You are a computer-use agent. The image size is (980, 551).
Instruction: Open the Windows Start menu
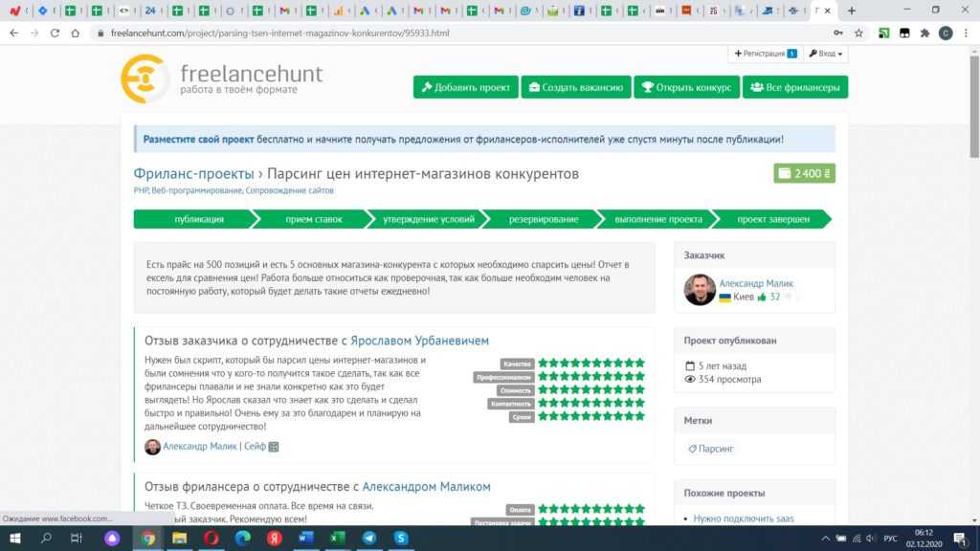[15, 538]
